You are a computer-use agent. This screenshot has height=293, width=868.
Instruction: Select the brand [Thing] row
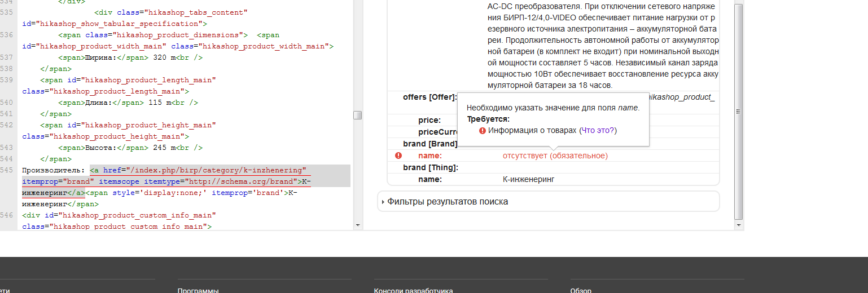pyautogui.click(x=430, y=167)
